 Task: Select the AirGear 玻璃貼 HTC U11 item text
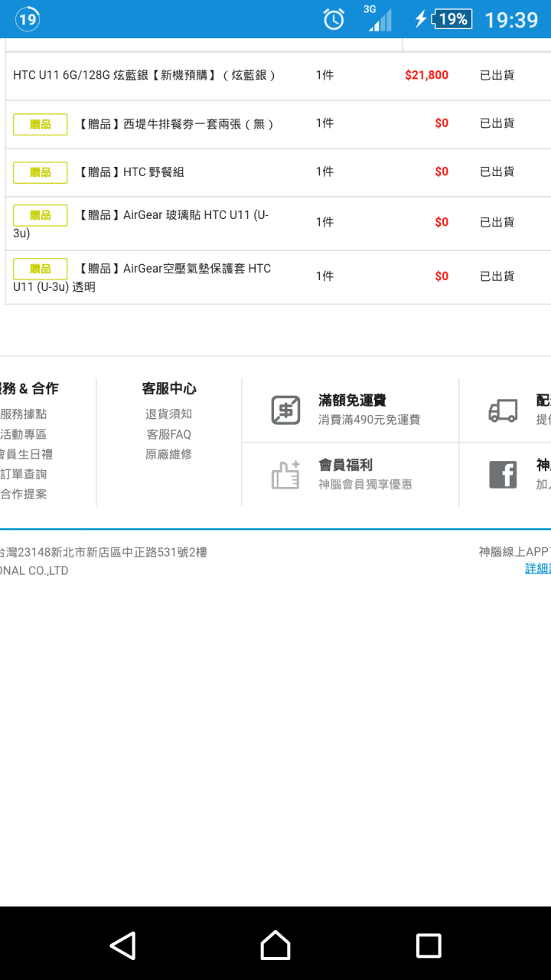[x=141, y=224]
